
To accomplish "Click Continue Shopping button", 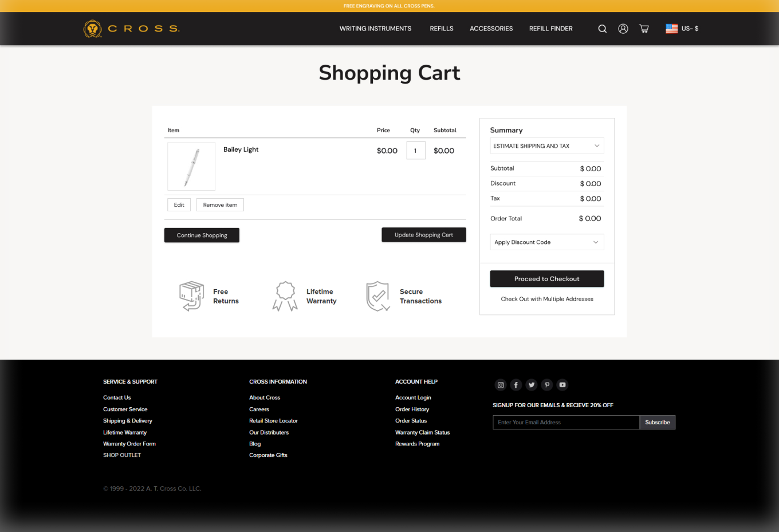I will tap(202, 235).
